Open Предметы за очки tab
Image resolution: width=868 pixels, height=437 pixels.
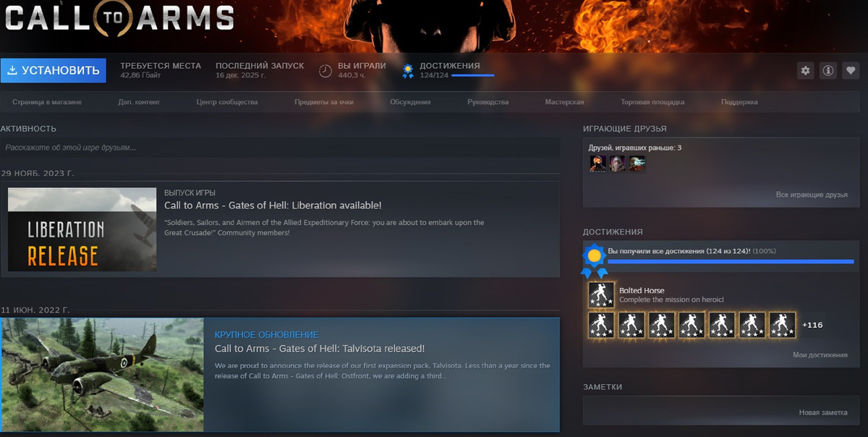(324, 102)
